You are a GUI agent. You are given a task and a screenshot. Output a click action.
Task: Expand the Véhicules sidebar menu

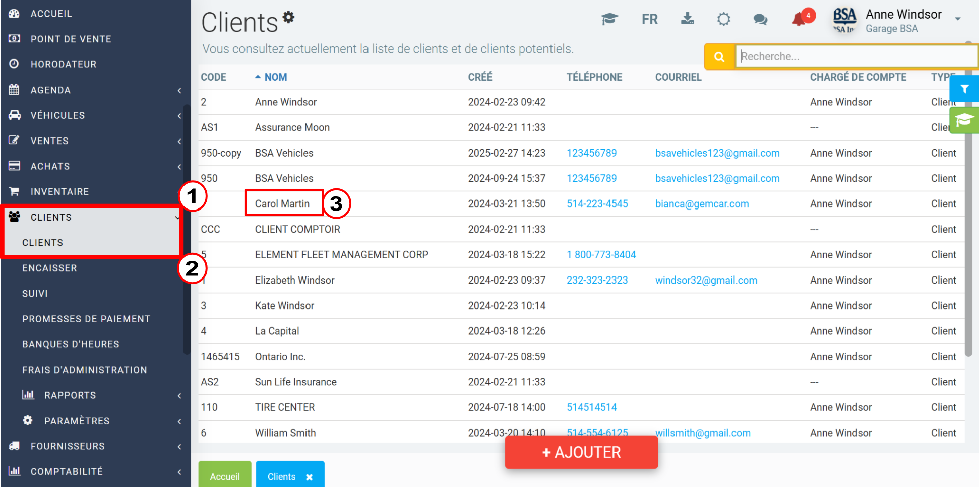tap(95, 115)
